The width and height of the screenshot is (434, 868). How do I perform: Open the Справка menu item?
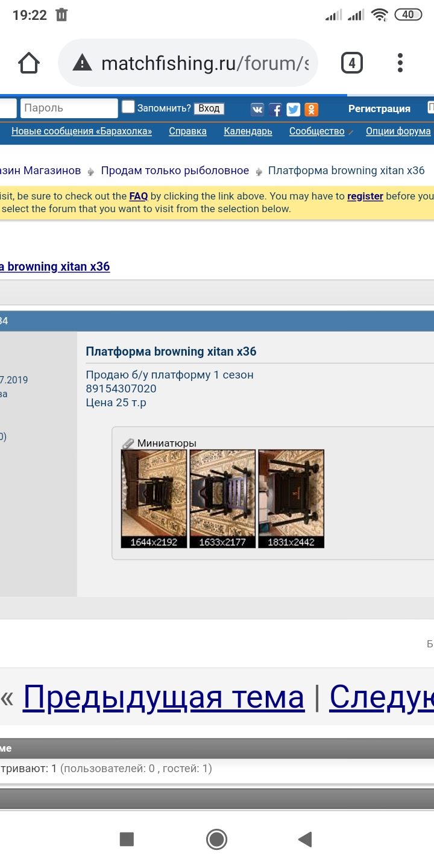coord(187,131)
